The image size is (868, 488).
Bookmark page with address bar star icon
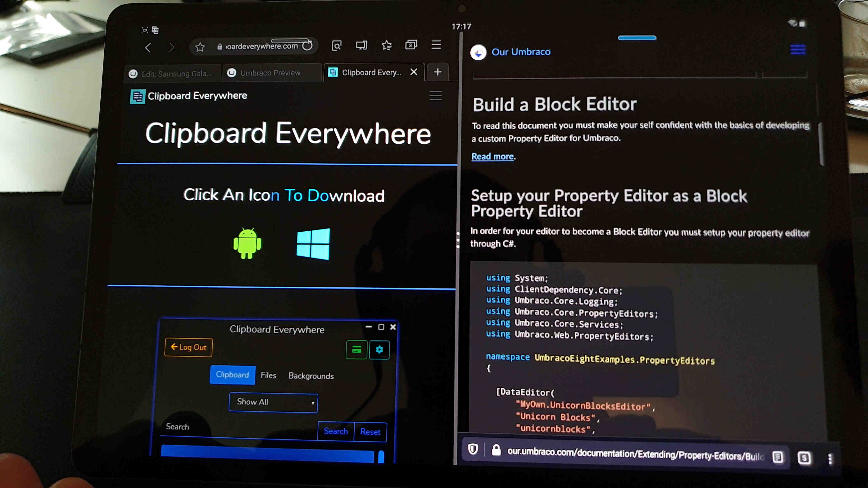pos(200,47)
